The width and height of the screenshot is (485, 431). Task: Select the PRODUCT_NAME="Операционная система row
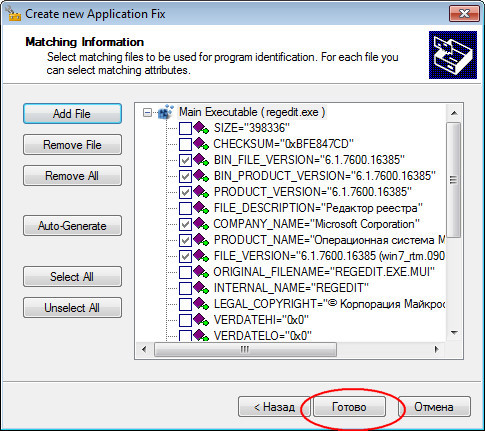click(329, 240)
